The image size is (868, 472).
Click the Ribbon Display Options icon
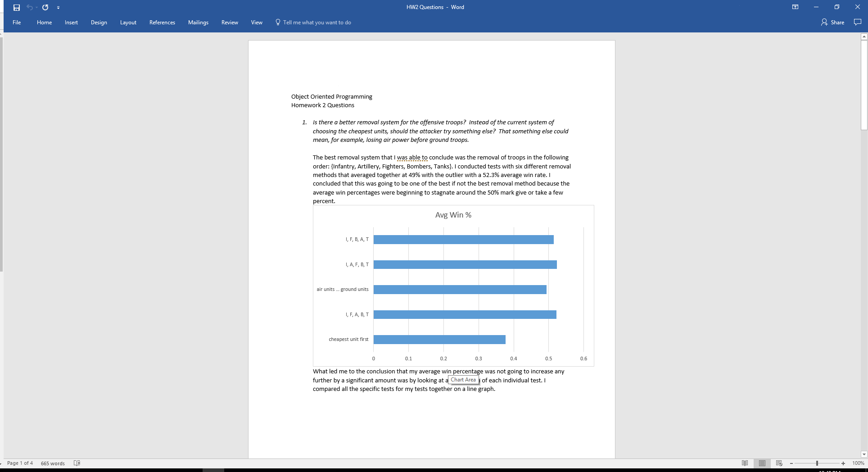tap(796, 7)
